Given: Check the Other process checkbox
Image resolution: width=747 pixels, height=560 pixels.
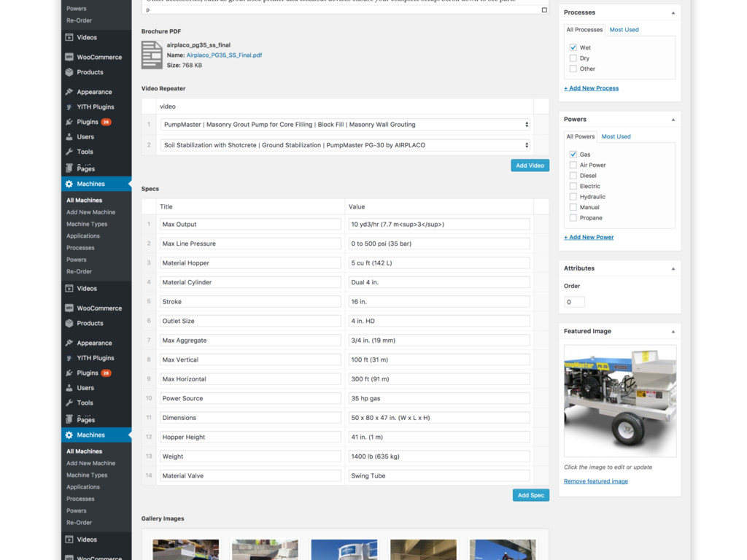Looking at the screenshot, I should [x=573, y=69].
